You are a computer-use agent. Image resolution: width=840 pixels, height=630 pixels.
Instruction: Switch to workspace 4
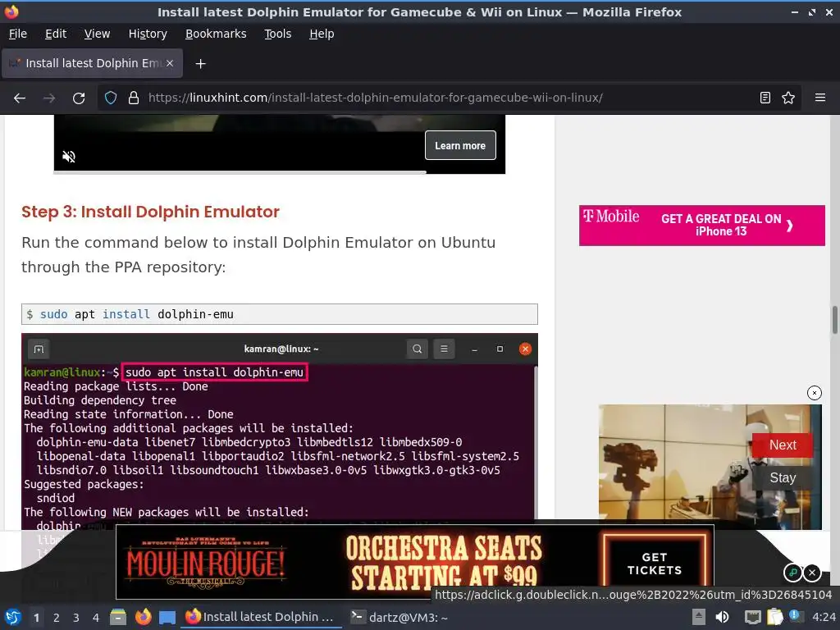95,618
